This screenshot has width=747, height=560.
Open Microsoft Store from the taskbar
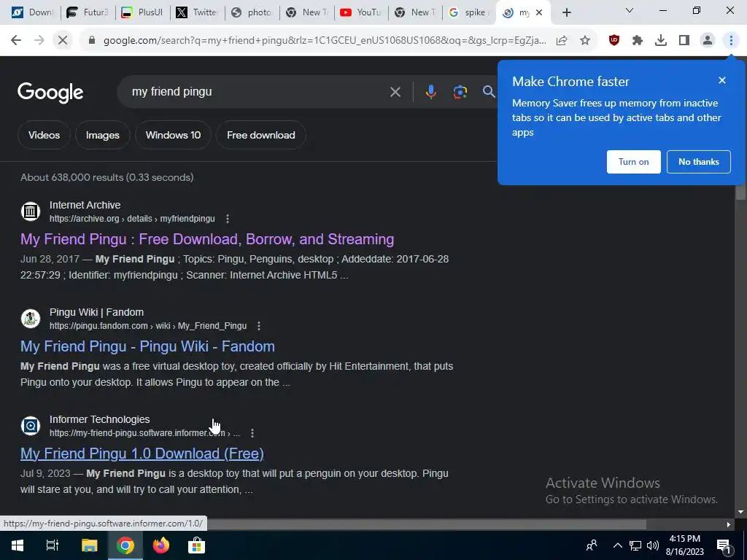coord(196,545)
